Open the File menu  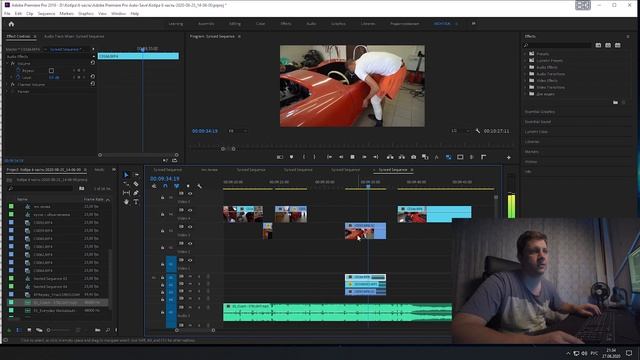[7, 13]
